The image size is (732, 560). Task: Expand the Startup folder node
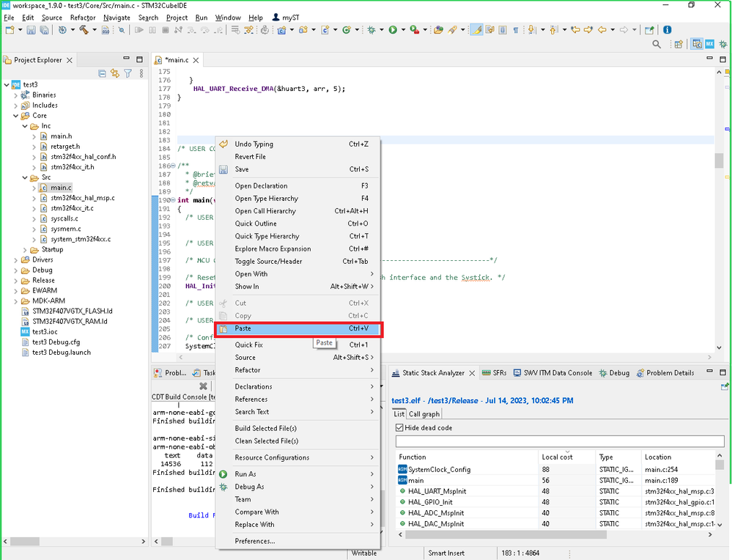[25, 250]
